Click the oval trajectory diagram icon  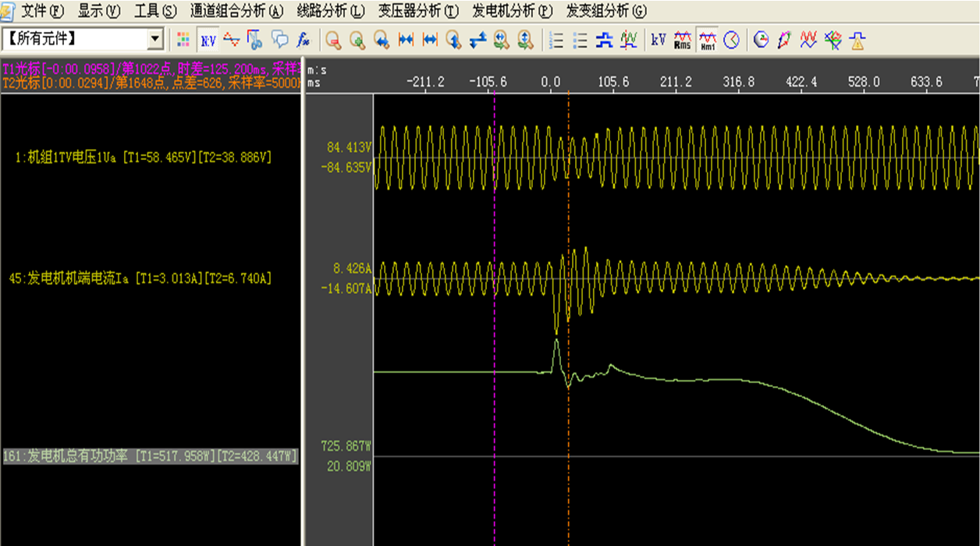(x=785, y=40)
